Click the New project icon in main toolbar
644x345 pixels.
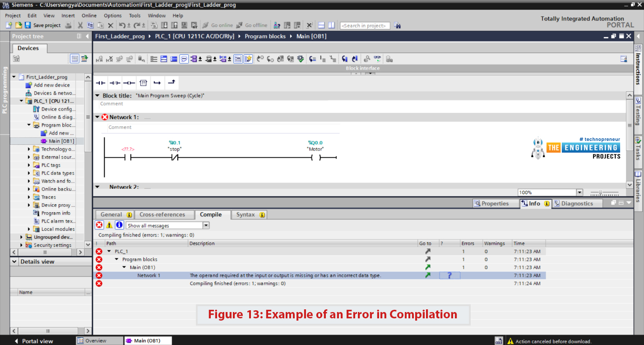pyautogui.click(x=9, y=25)
